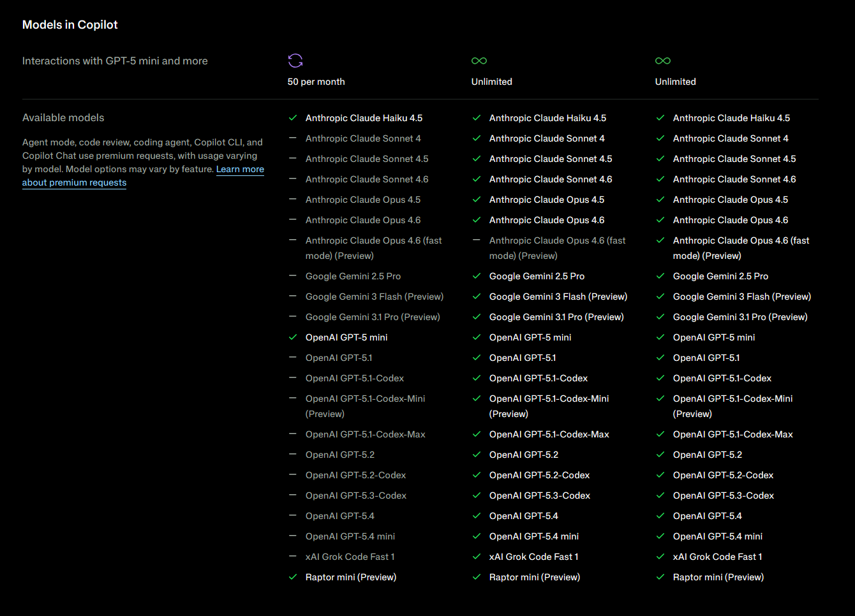Click the dash icon beside grayed-out Anthropic Claude Sonnet 4

pos(293,138)
